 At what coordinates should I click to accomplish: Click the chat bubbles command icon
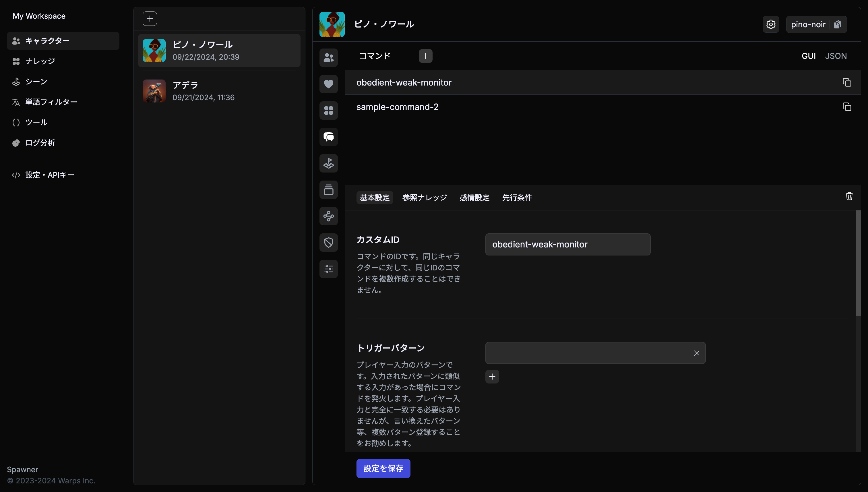(328, 137)
